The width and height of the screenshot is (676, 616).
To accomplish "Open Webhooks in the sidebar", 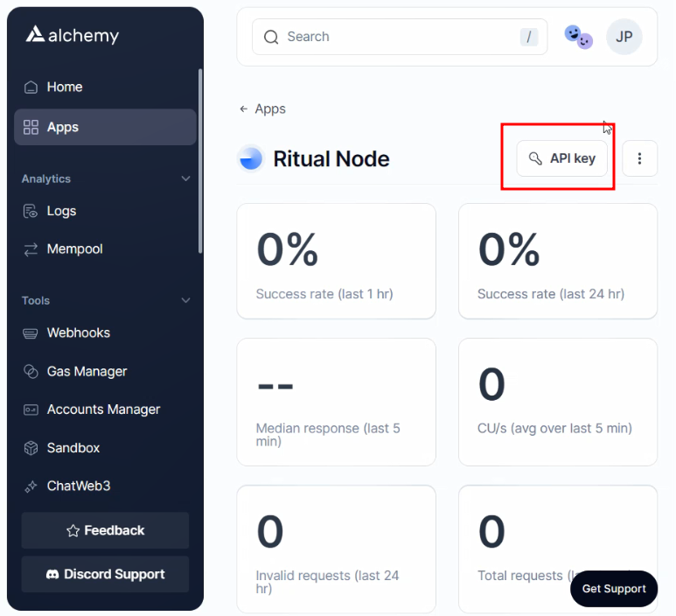I will pyautogui.click(x=105, y=333).
